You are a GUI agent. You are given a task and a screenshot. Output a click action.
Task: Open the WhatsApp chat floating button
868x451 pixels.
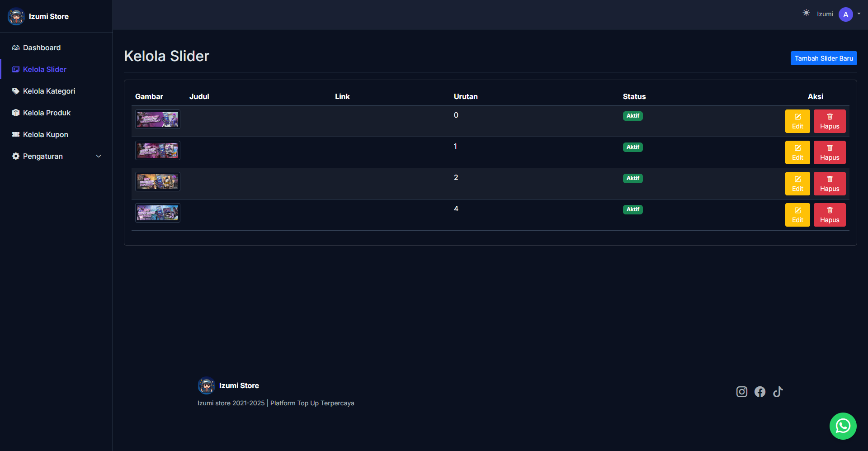pyautogui.click(x=843, y=426)
